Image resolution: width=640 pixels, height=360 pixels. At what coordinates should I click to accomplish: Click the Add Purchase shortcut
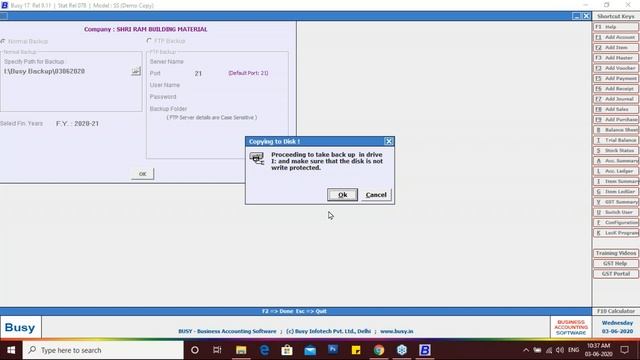click(616, 120)
